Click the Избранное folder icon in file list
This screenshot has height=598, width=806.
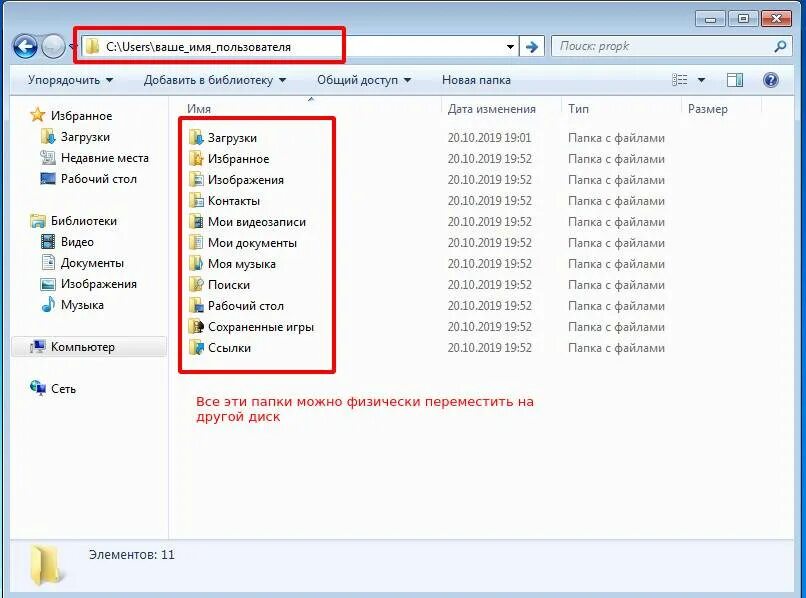click(196, 159)
